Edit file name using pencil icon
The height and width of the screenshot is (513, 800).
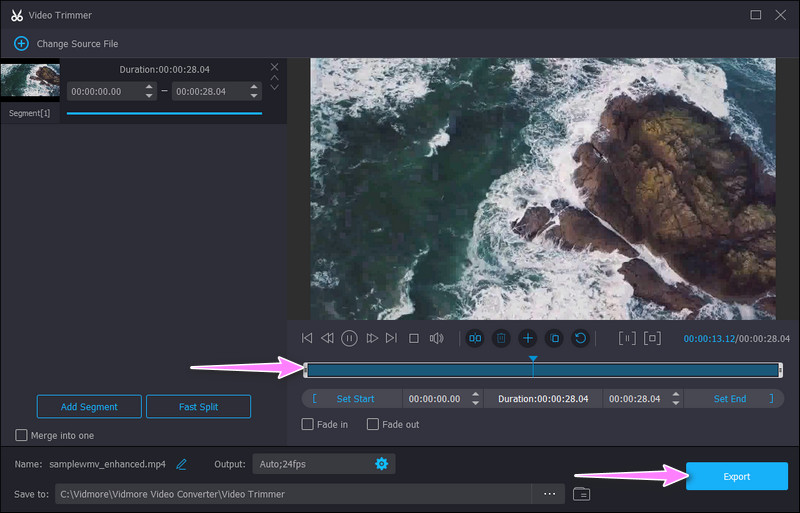pos(181,464)
